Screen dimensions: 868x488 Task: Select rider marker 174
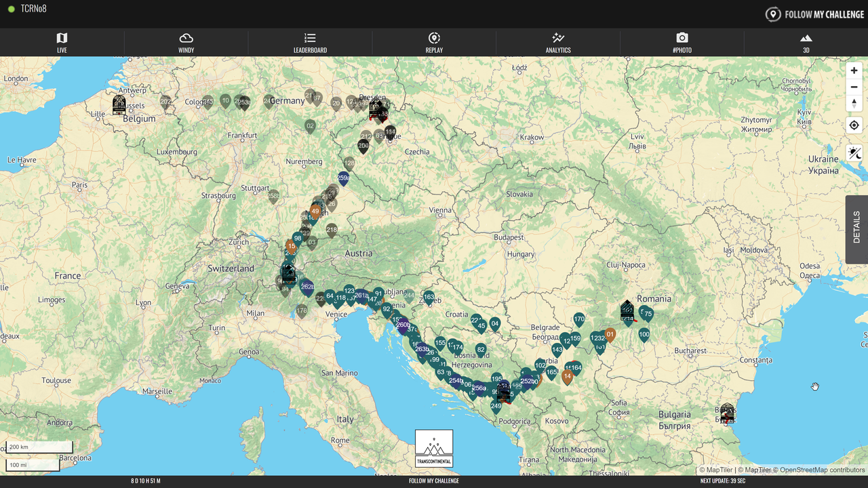458,348
